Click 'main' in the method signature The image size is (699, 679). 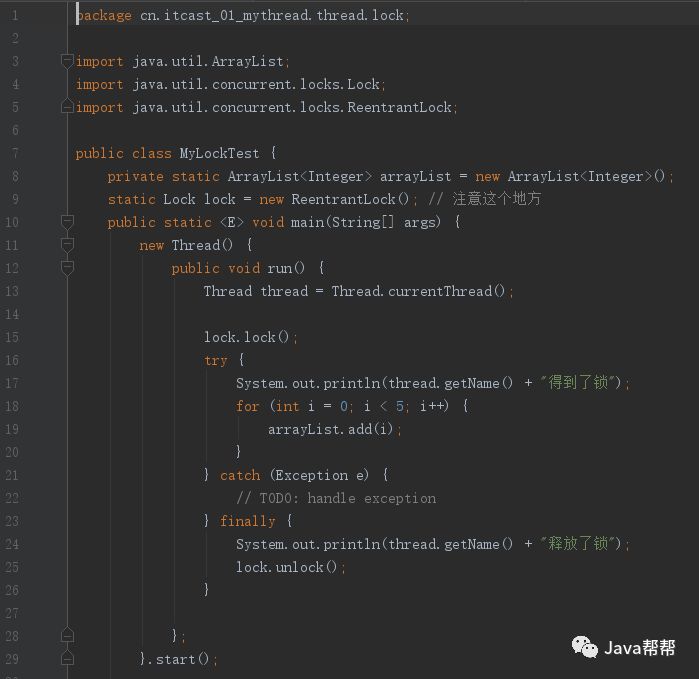(308, 222)
